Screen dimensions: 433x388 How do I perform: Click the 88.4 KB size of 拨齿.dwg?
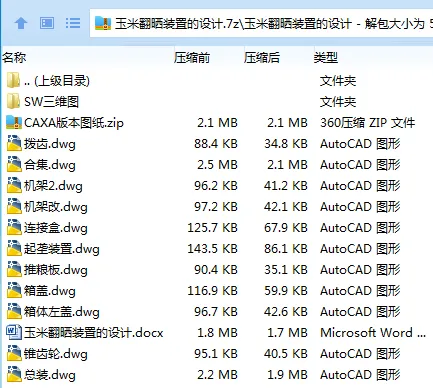tap(216, 144)
